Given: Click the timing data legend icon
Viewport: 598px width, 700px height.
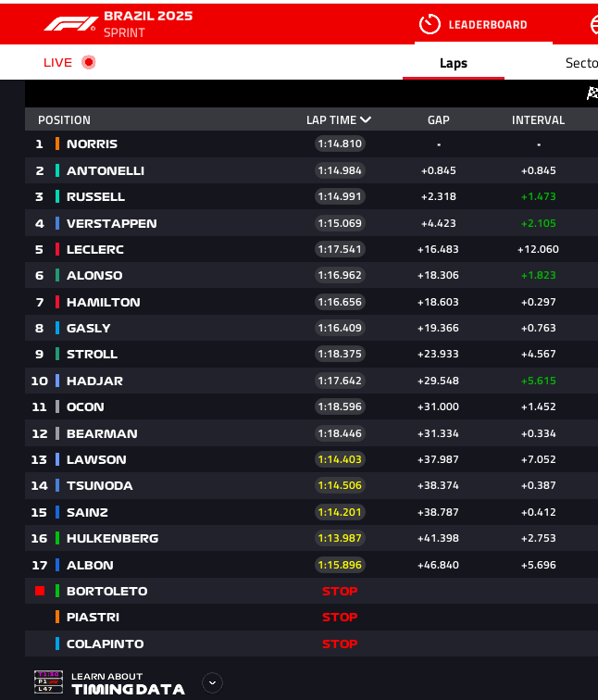Looking at the screenshot, I should point(48,682).
